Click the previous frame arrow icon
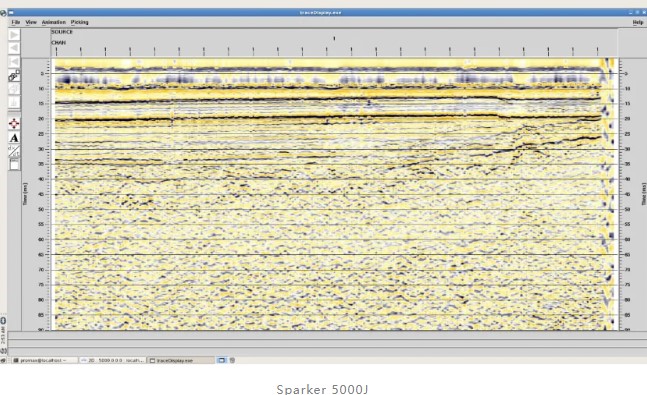Screen dimensions: 647x395 (x=14, y=62)
